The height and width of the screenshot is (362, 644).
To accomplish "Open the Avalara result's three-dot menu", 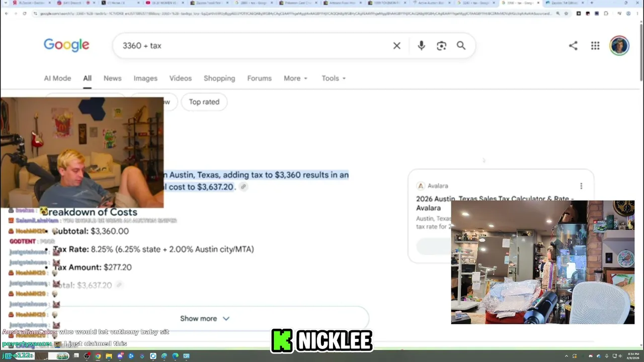I will point(581,186).
